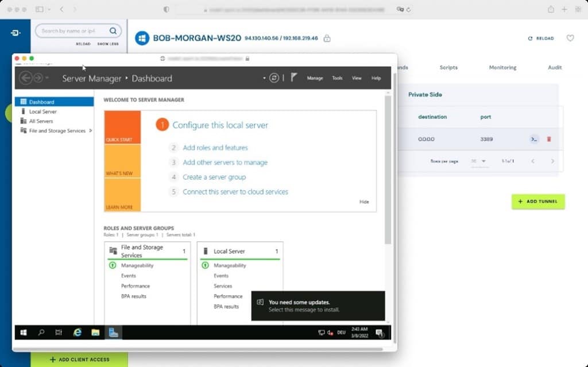The width and height of the screenshot is (588, 367).
Task: Click BPA results under File and Storage Services
Action: pos(133,296)
